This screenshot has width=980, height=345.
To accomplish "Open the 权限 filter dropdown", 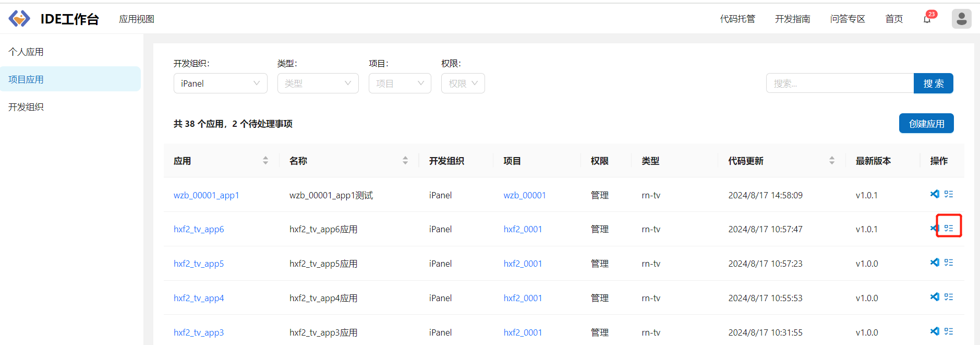I will pyautogui.click(x=463, y=84).
